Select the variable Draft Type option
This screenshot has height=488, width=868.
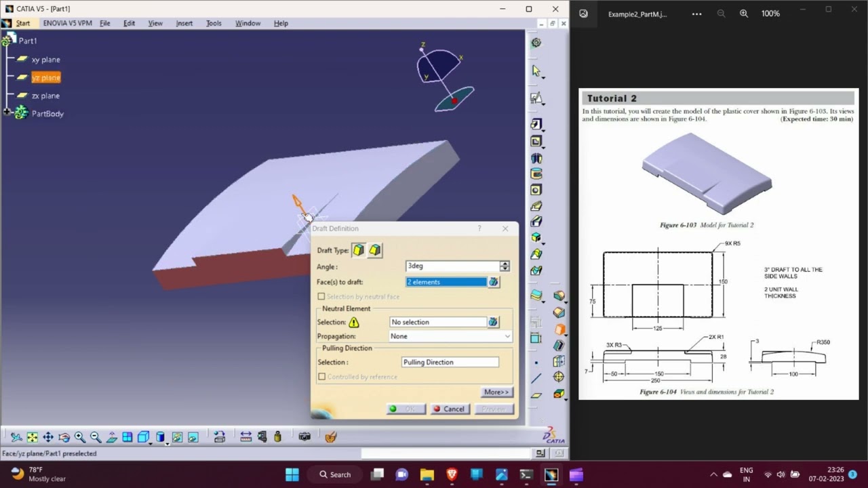pyautogui.click(x=374, y=250)
